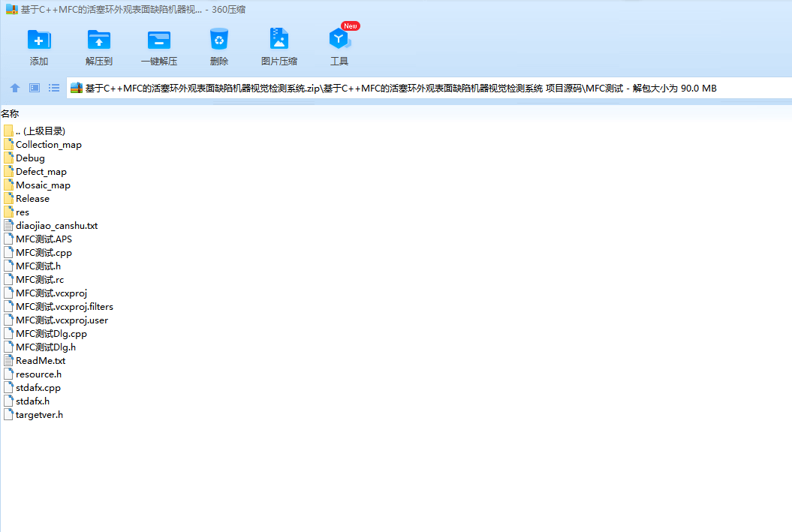792x532 pixels.
Task: Click the folder icon beside Release
Action: 8,198
